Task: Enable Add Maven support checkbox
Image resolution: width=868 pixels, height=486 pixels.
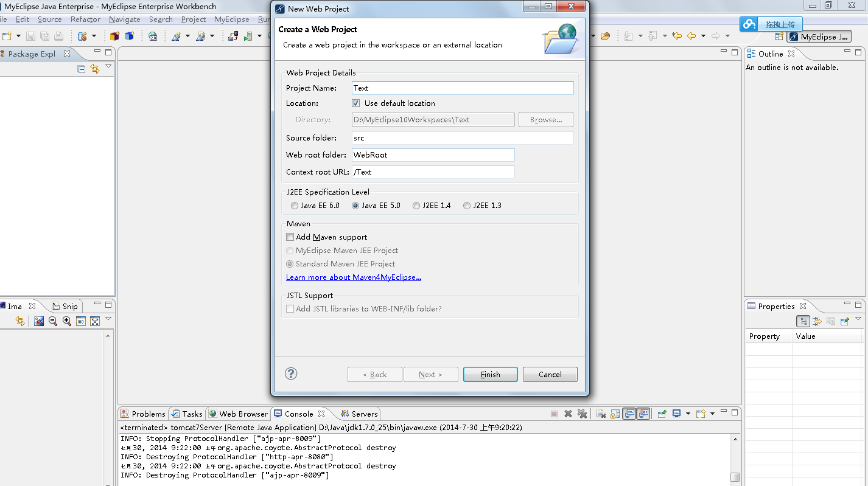Action: tap(290, 237)
